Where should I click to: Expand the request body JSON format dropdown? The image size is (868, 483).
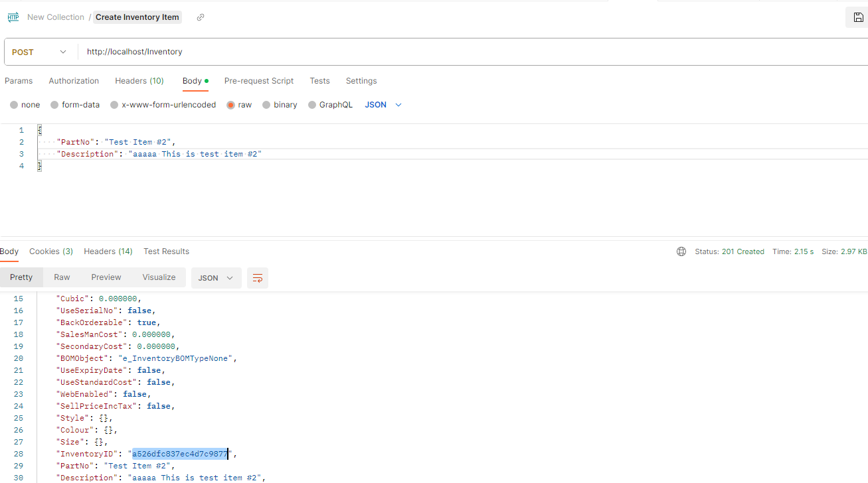(x=383, y=105)
